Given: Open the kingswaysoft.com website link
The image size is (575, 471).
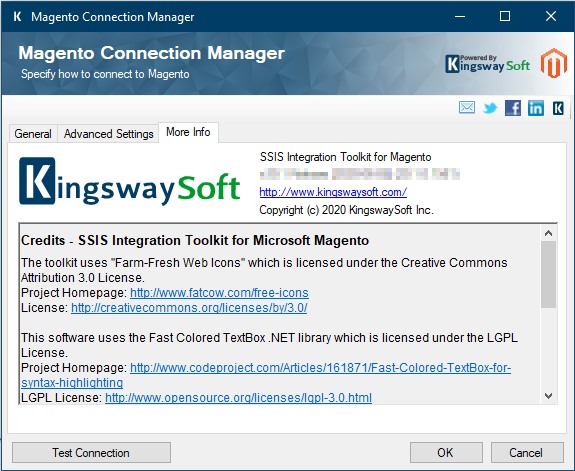Looking at the screenshot, I should point(333,192).
